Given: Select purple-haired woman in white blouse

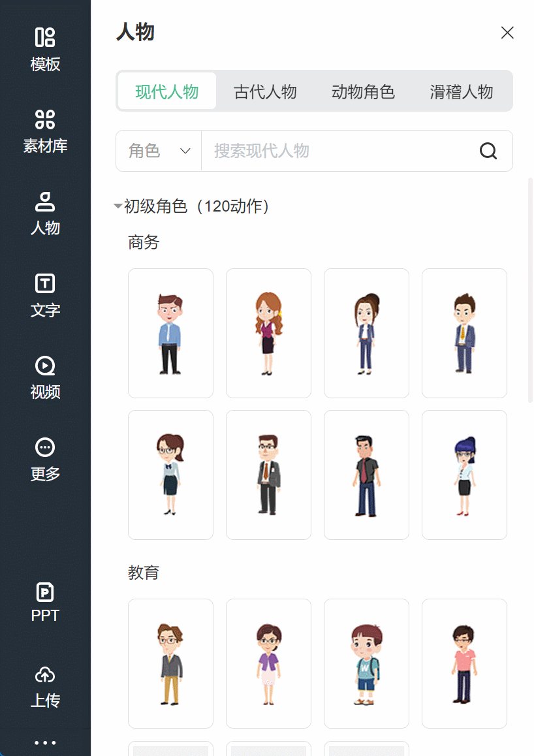Looking at the screenshot, I should 464,475.
